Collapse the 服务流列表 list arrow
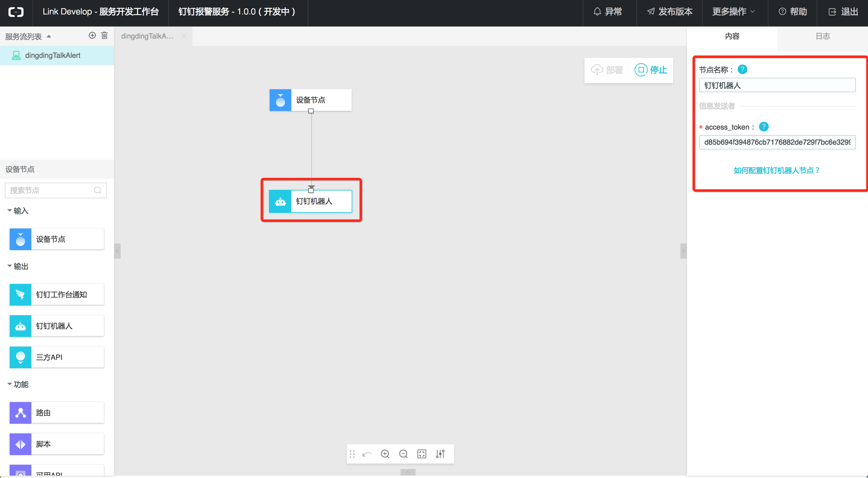The image size is (868, 478). [49, 36]
